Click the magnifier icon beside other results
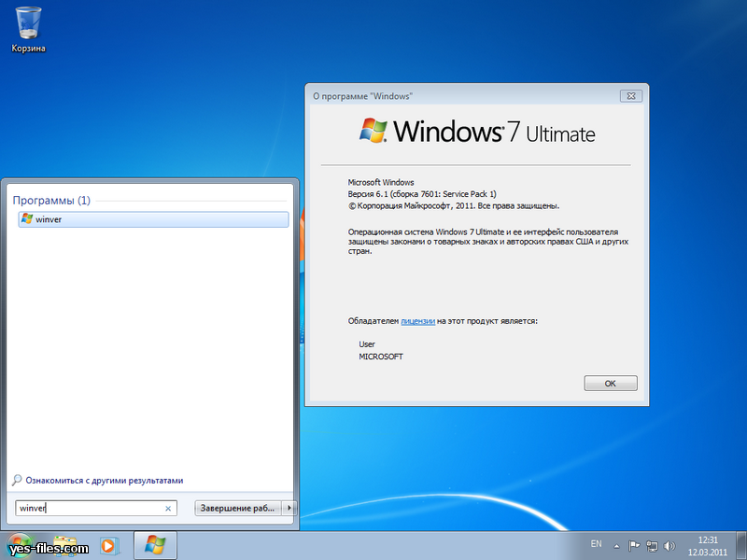Image resolution: width=747 pixels, height=560 pixels. [x=17, y=480]
